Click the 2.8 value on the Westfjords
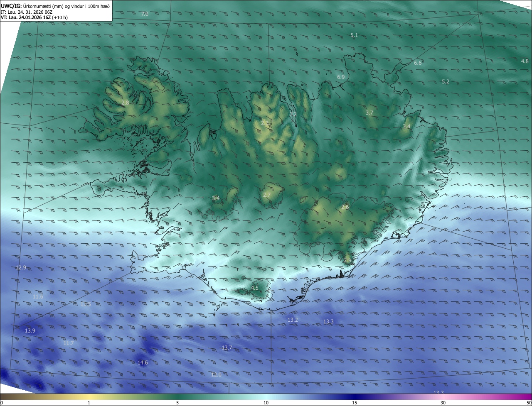This screenshot has height=406, width=532. click(126, 103)
